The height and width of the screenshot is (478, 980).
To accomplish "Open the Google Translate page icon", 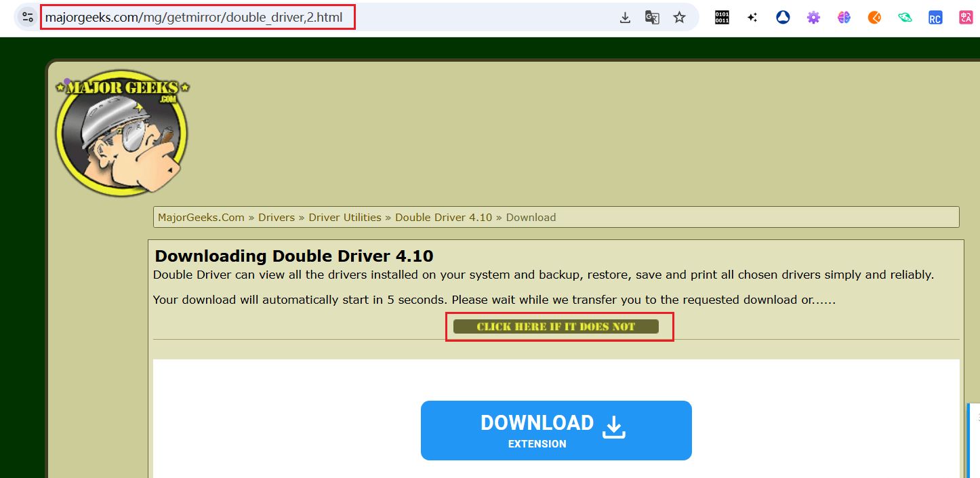I will click(x=652, y=18).
